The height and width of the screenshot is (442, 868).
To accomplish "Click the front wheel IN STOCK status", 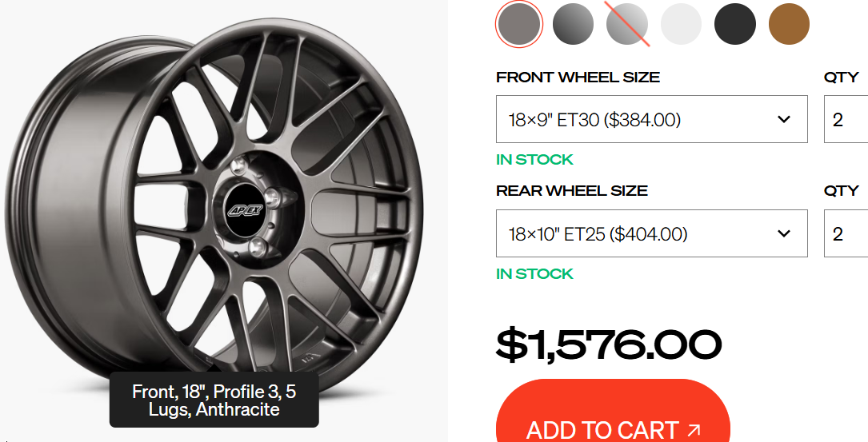I will 534,160.
